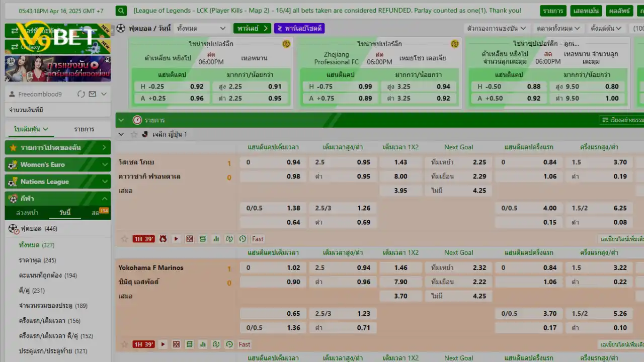644x362 pixels.
Task: Refresh balance with the circular arrow icon
Action: pos(81,94)
